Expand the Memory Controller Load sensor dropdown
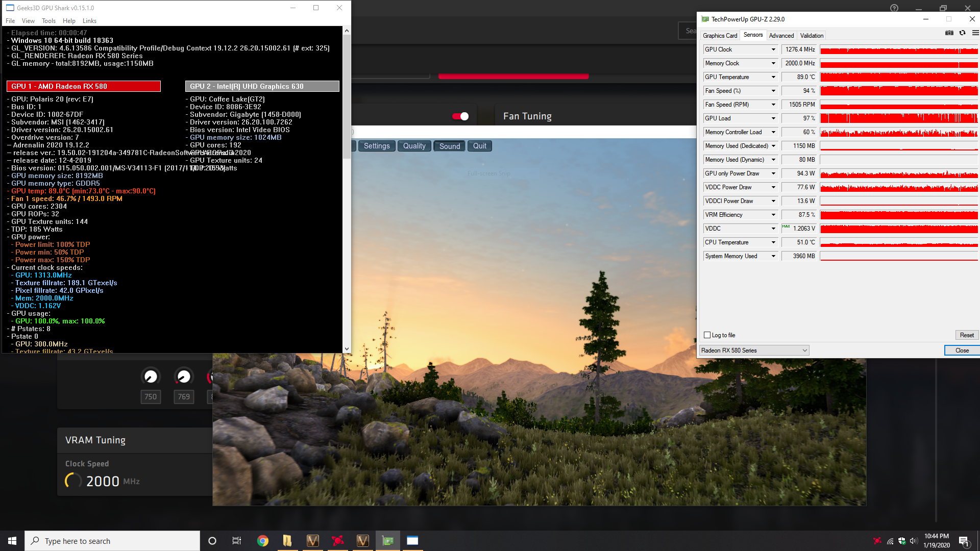Screen dimensions: 980x551 click(773, 132)
